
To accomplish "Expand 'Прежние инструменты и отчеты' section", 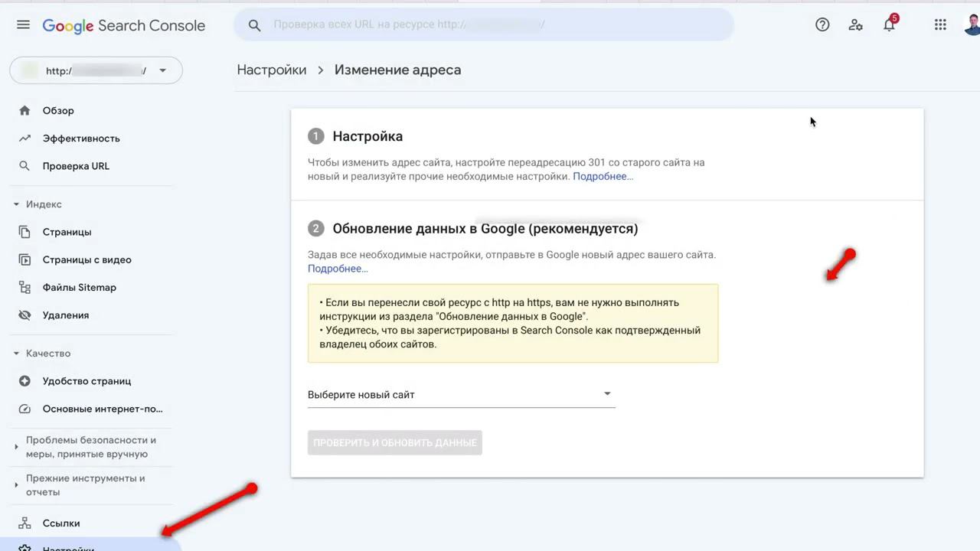I will point(17,485).
